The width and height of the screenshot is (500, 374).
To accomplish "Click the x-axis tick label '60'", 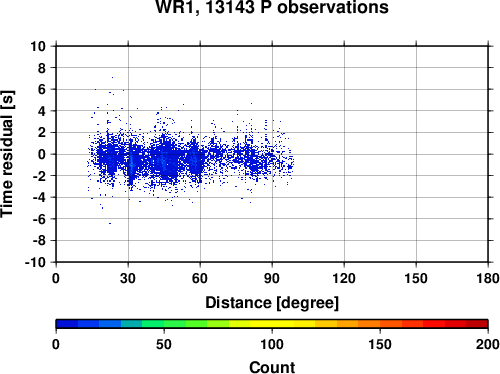I will [x=200, y=278].
